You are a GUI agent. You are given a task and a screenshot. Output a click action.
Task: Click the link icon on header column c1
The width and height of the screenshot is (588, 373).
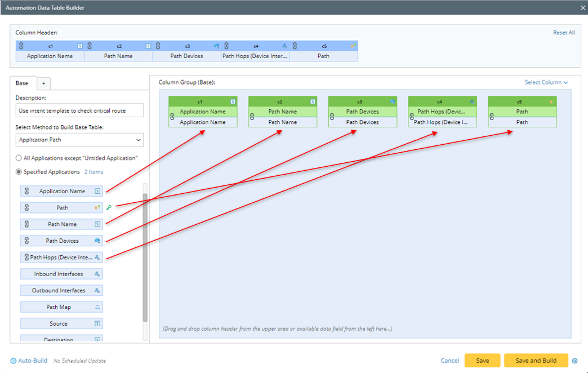(x=21, y=46)
